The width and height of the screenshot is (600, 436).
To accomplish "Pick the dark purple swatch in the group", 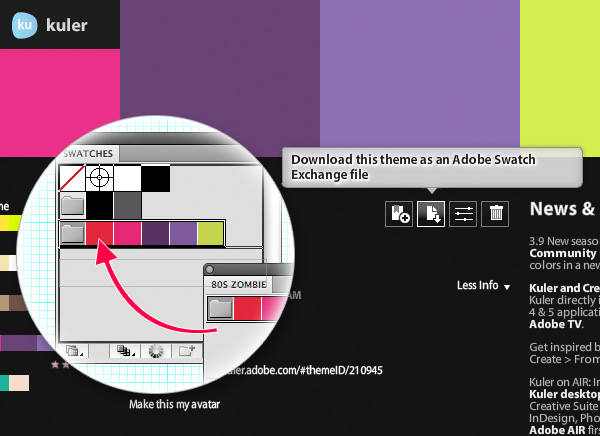I will point(155,234).
